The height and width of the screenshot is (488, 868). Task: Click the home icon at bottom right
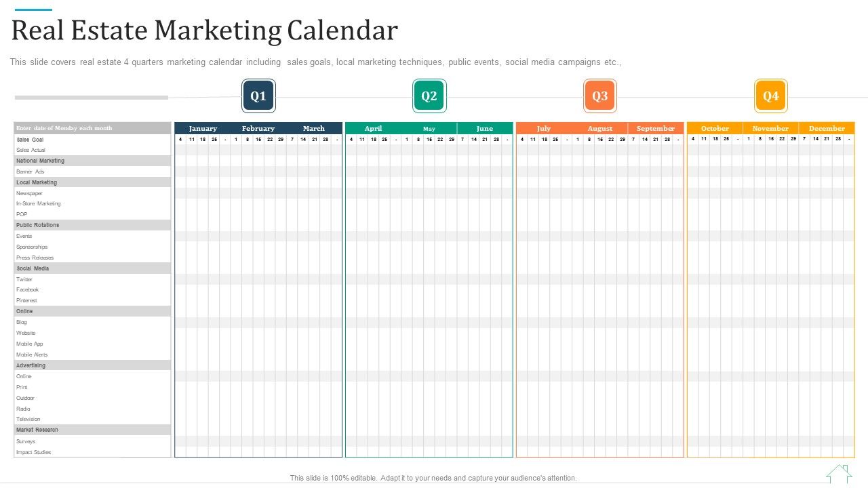(x=839, y=474)
